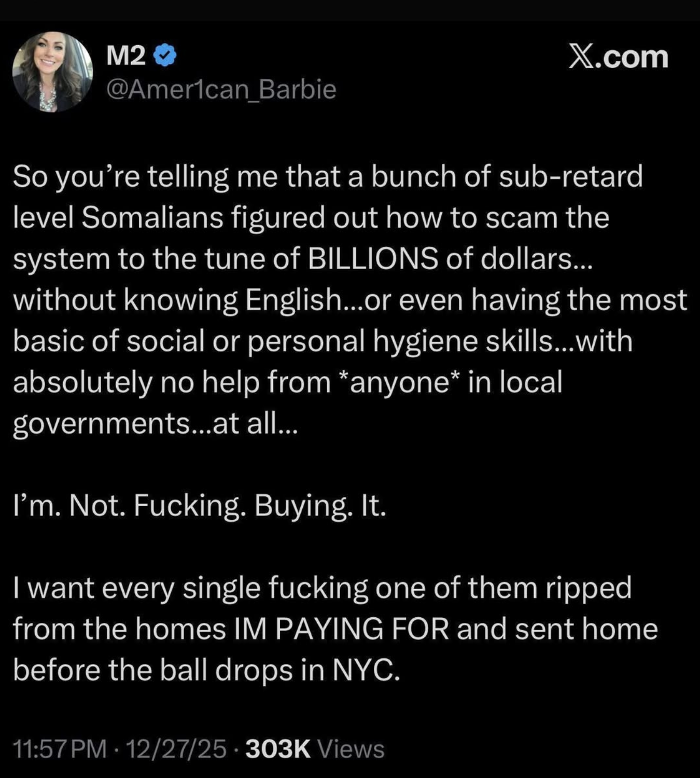Click the X logo in the watermark
Image resolution: width=700 pixels, height=778 pixels.
tap(580, 56)
